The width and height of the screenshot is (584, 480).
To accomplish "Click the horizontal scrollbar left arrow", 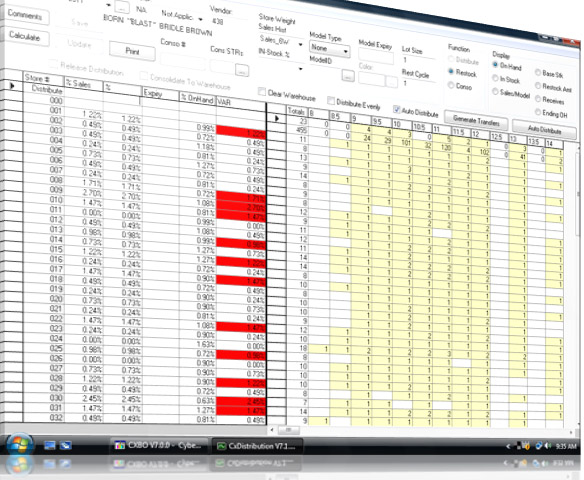I will pyautogui.click(x=272, y=430).
